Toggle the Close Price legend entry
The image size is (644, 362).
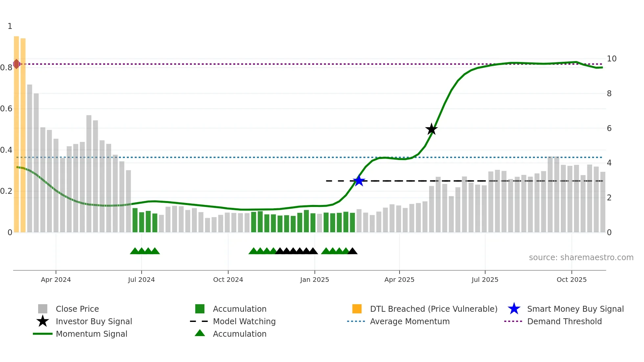[77, 309]
